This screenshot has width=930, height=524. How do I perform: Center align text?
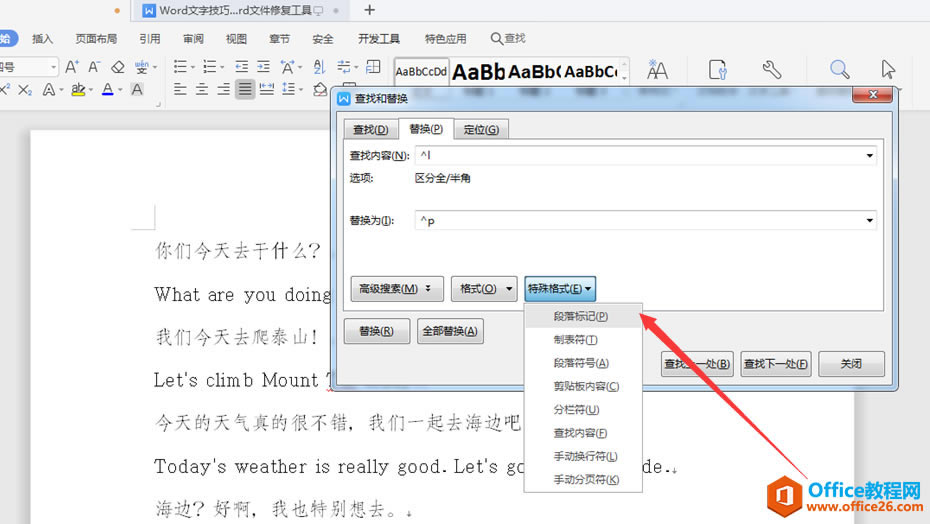[x=202, y=90]
